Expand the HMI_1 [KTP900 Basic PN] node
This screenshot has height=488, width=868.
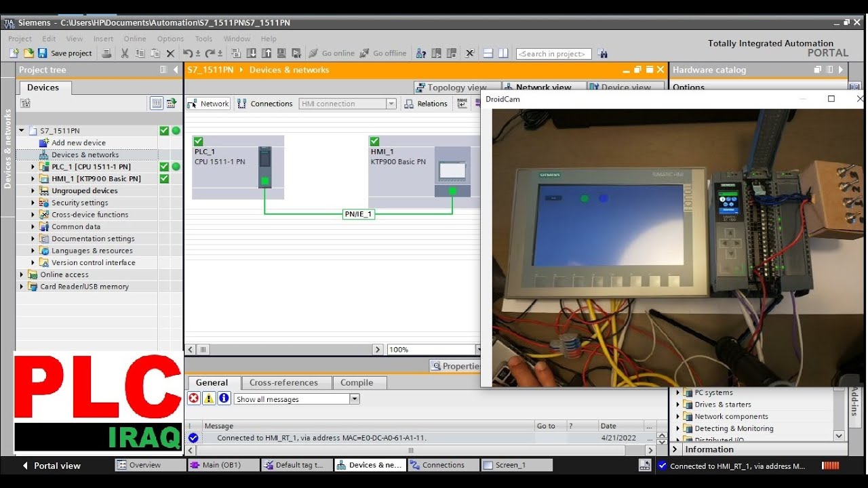(x=33, y=179)
